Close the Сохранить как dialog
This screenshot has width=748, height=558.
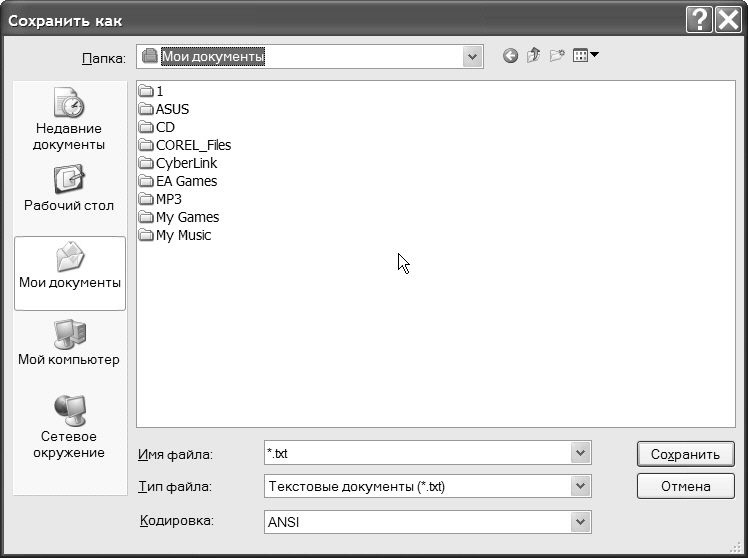click(x=728, y=20)
